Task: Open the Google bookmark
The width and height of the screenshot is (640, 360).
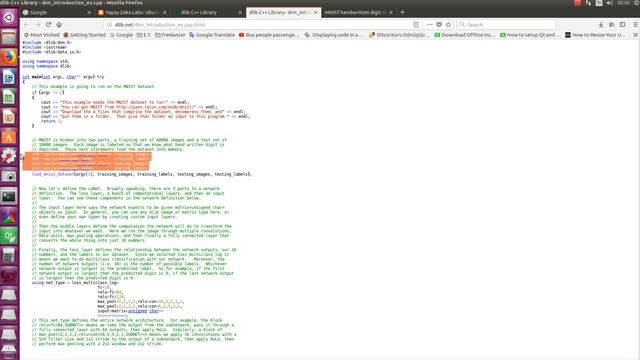Action: (121, 35)
